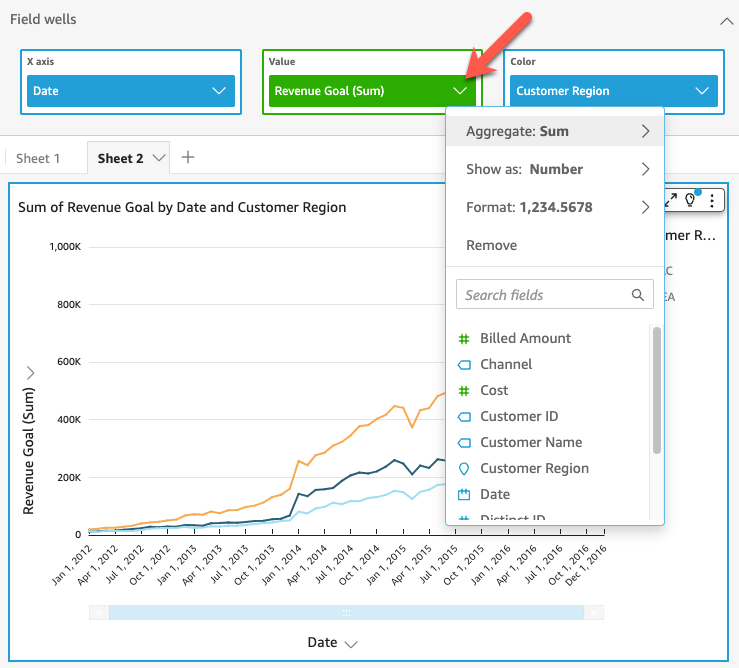Choose the Customer Region geo field
Image resolution: width=739 pixels, height=668 pixels.
(533, 468)
